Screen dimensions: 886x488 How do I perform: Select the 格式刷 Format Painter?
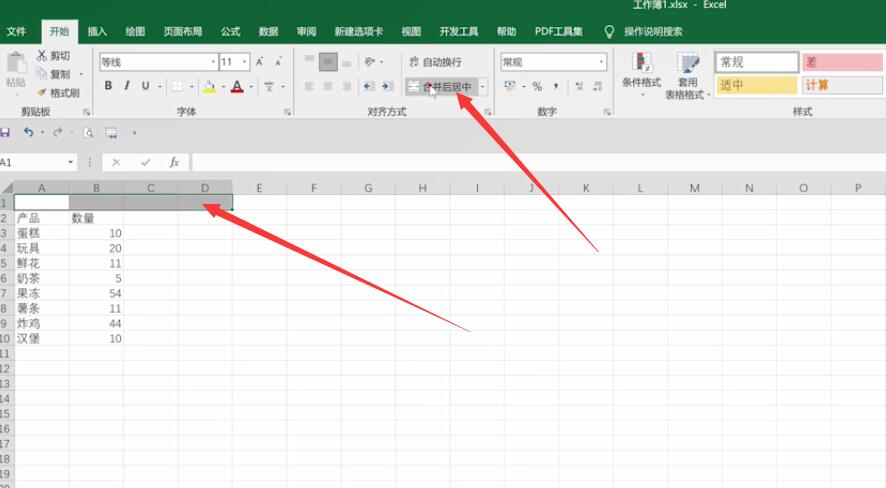(x=58, y=93)
